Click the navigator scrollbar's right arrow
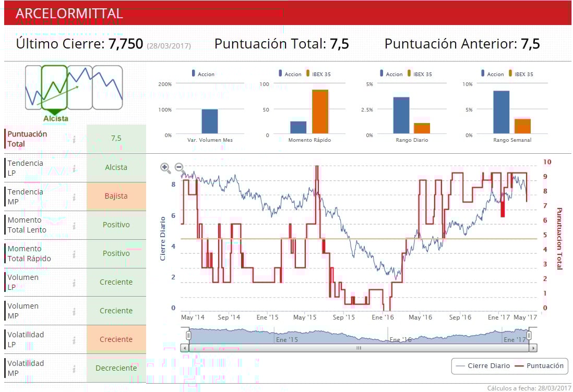Screen dimensions: 573x392 coord(533,348)
